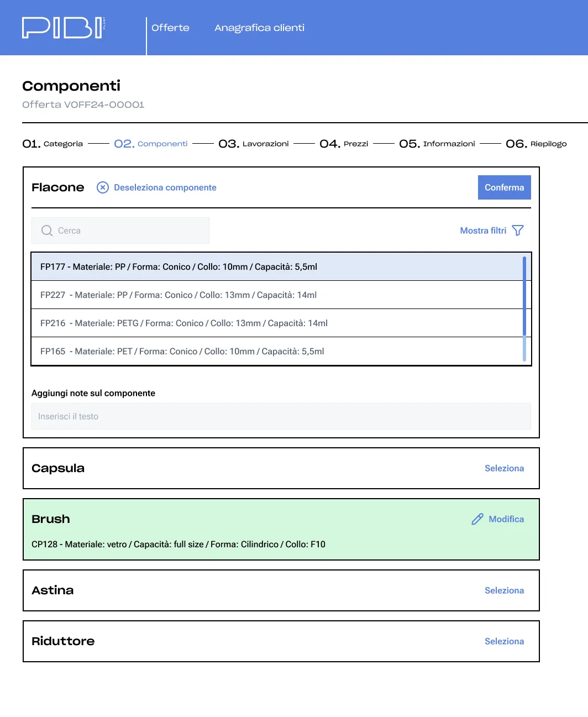The height and width of the screenshot is (717, 588).
Task: Click the filter funnel icon
Action: [x=518, y=231]
